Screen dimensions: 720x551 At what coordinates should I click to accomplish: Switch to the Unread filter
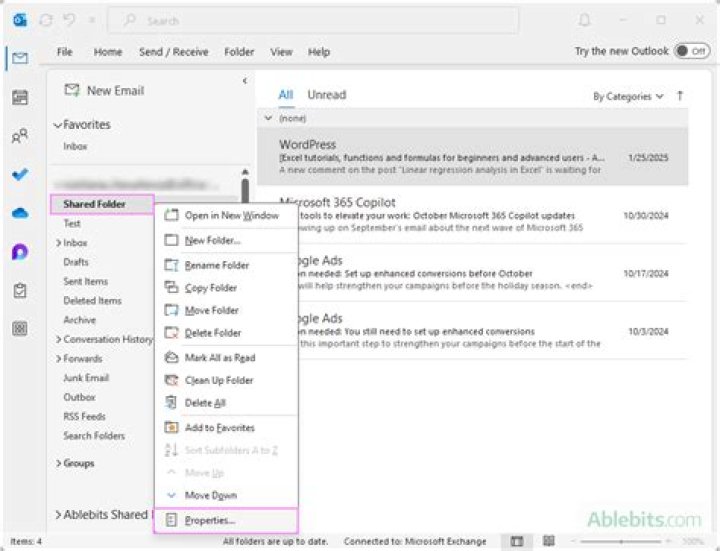click(326, 95)
